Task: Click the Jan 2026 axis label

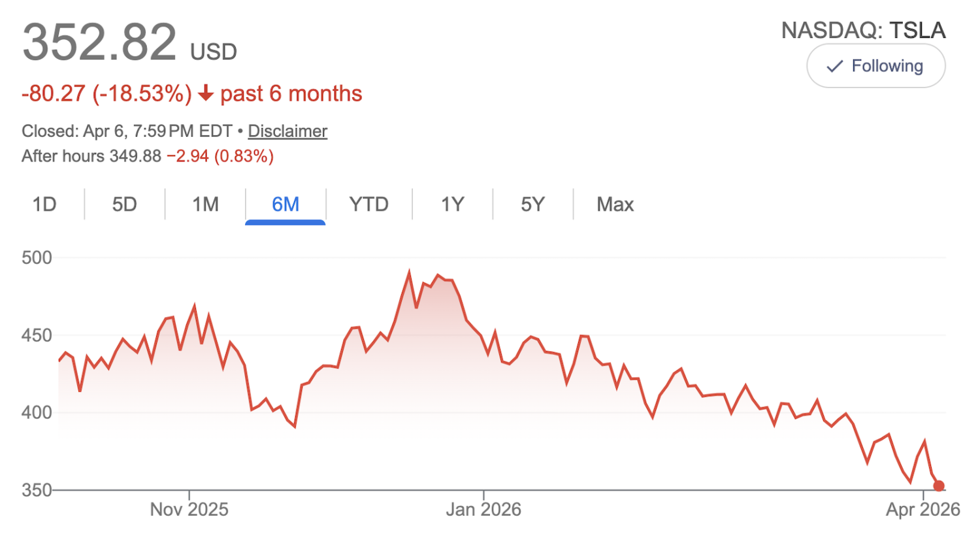Action: pos(485,508)
